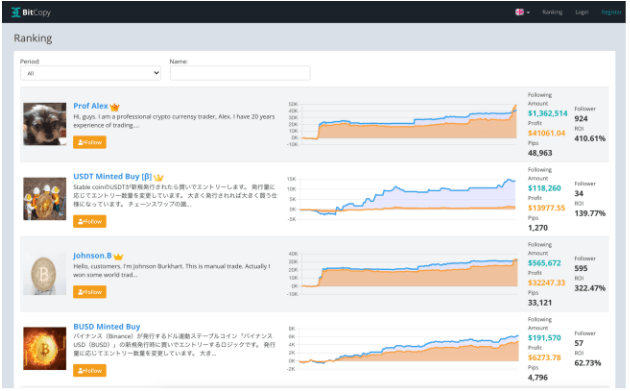Select profit value $13977.55
Viewport: 630px width, 391px height.
(546, 208)
